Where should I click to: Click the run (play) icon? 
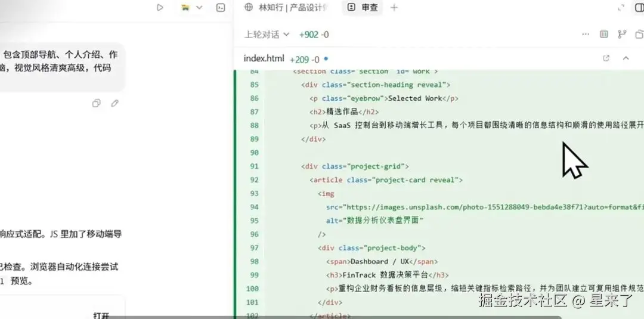tap(160, 7)
